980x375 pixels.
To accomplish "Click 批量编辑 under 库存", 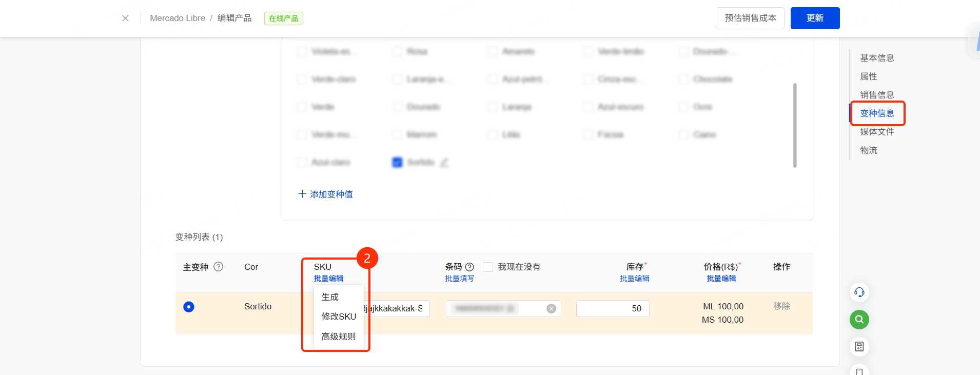I will click(x=635, y=279).
